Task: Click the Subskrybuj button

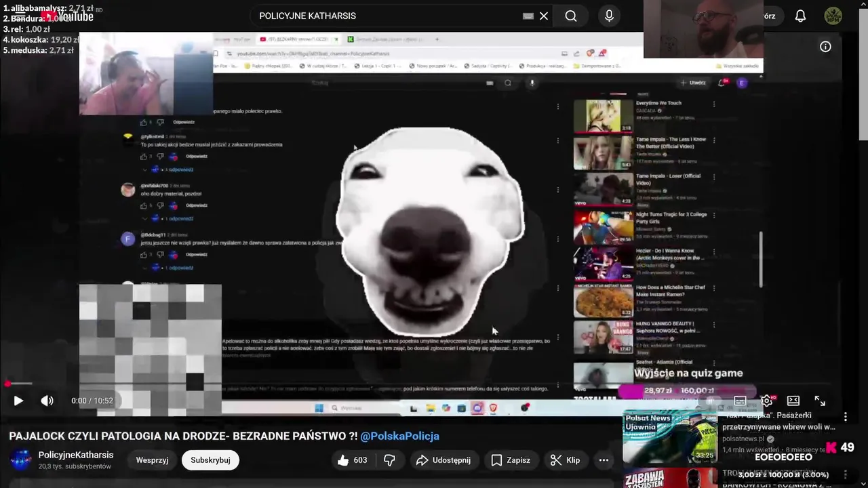Action: coord(210,460)
